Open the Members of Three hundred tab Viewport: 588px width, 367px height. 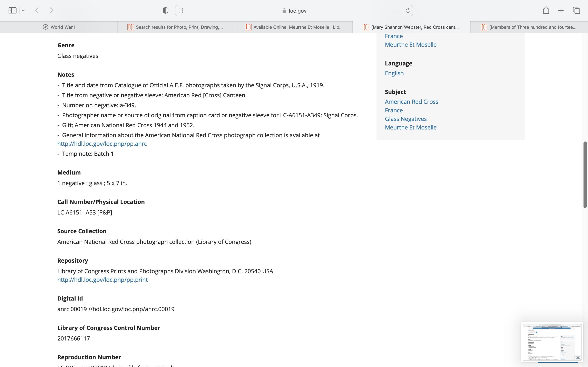(529, 27)
